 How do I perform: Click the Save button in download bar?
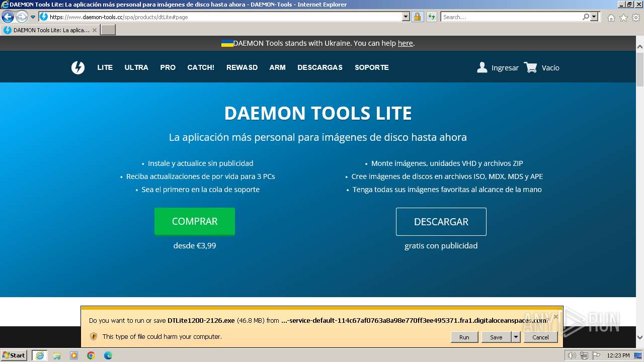pos(496,337)
